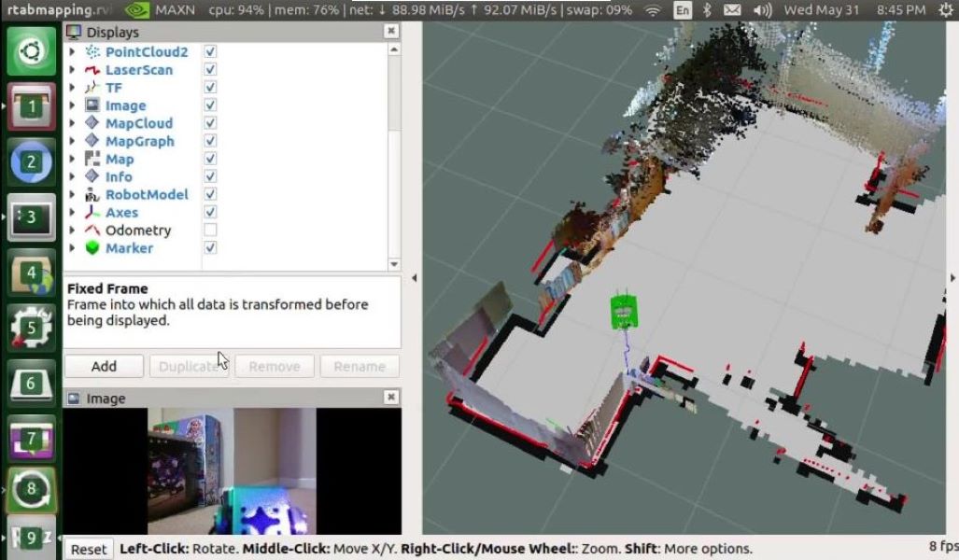The height and width of the screenshot is (560, 959).
Task: Uncheck the MapCloud display checkbox
Action: point(210,123)
